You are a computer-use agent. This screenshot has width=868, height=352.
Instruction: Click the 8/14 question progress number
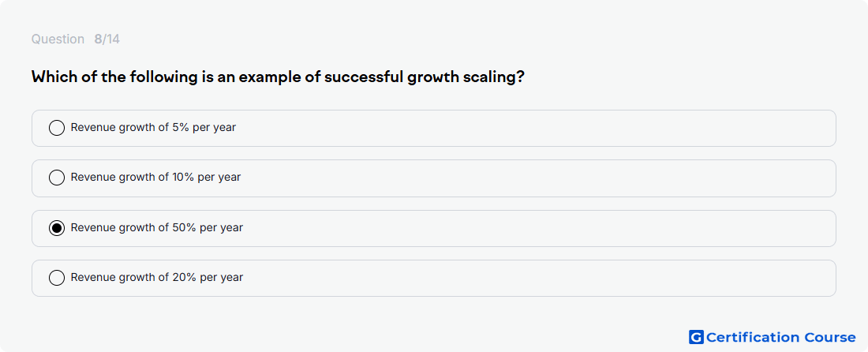(107, 39)
